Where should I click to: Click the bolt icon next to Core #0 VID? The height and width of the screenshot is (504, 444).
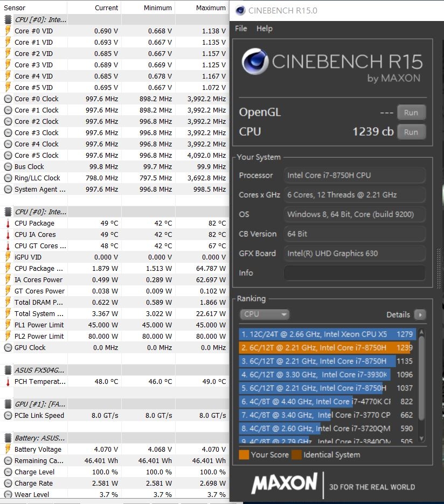(x=8, y=31)
